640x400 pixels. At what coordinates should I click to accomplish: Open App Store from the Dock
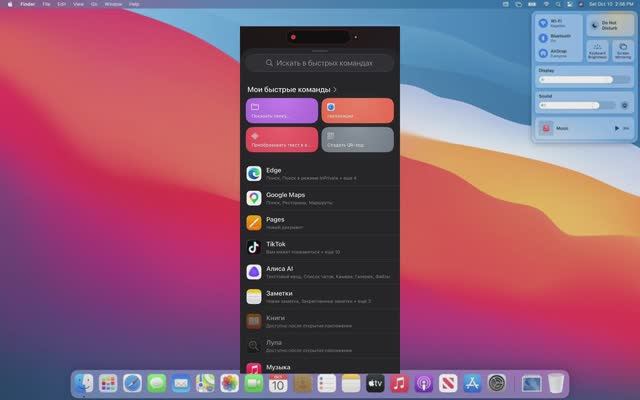[472, 384]
